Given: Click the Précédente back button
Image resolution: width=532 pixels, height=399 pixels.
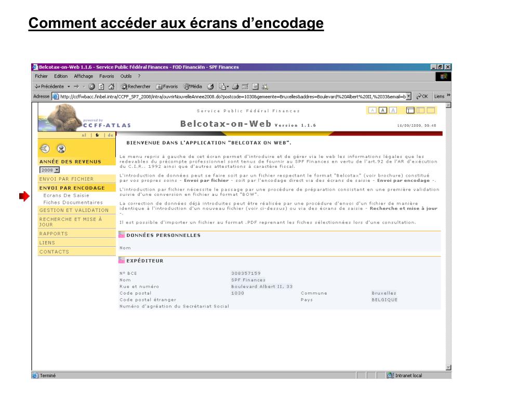Looking at the screenshot, I should [x=49, y=87].
